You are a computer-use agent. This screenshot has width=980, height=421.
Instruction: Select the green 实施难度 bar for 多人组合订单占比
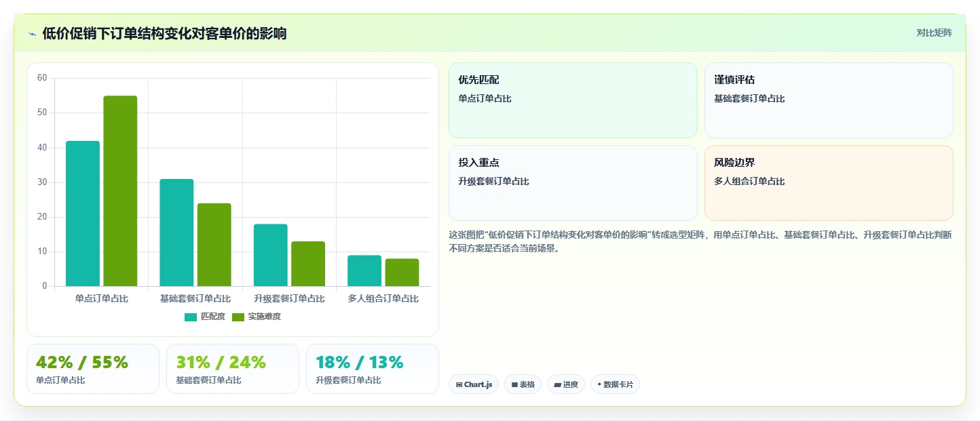click(x=402, y=273)
